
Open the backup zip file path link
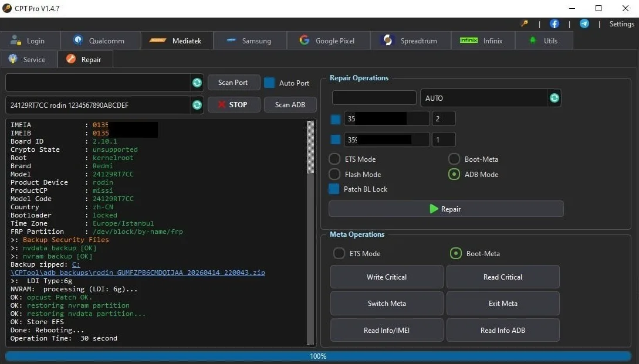pos(138,273)
